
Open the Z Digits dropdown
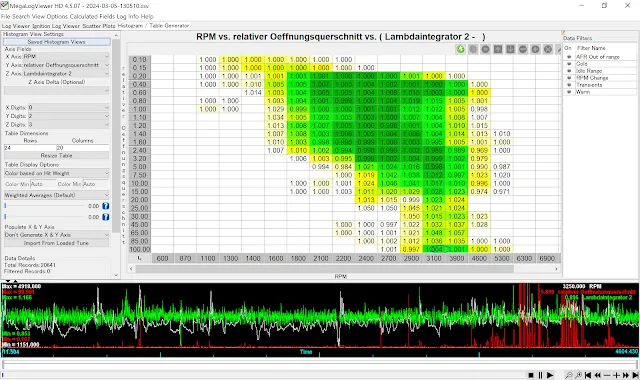coord(69,124)
